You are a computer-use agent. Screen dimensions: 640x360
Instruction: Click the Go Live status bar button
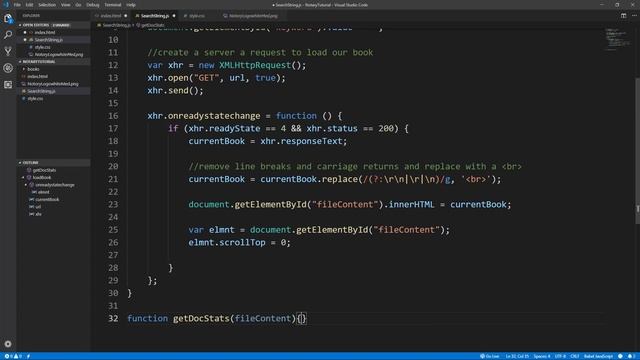[489, 356]
